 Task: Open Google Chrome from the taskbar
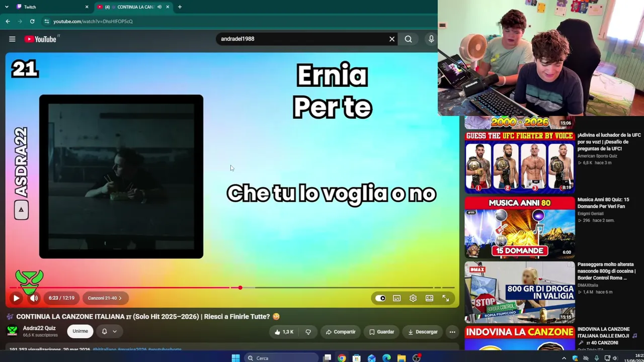pyautogui.click(x=342, y=358)
